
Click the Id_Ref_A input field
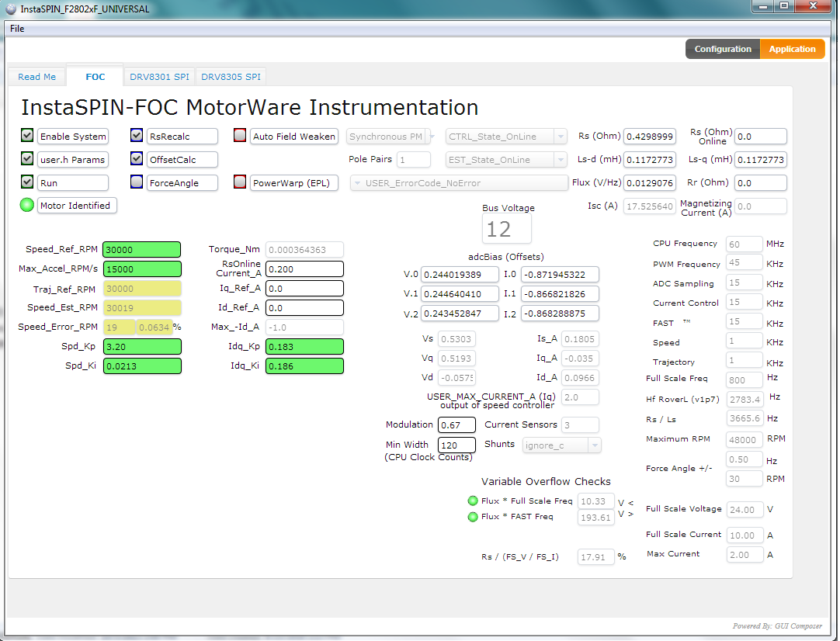click(304, 307)
